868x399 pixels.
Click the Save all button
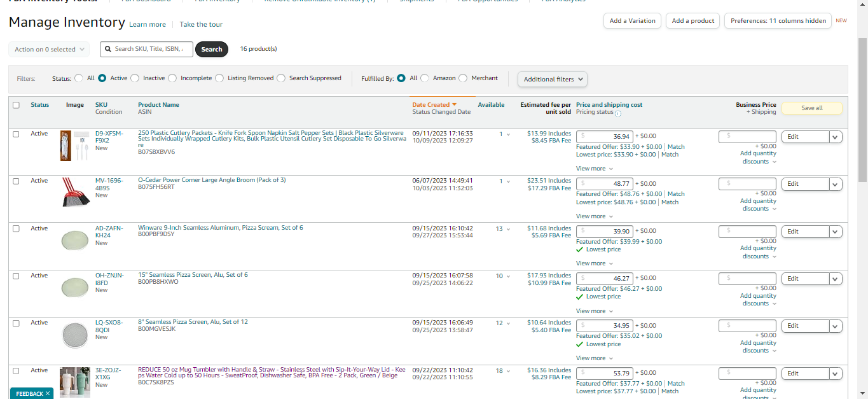[x=811, y=108]
